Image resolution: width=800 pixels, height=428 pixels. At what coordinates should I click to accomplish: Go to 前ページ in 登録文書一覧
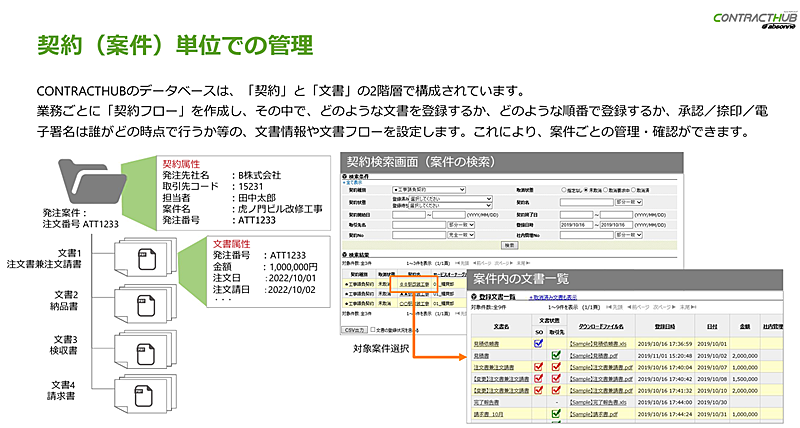638,308
